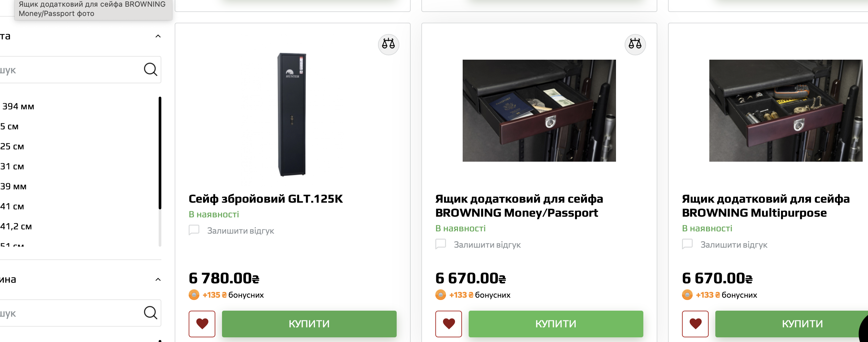Viewport: 868px width, 342px height.
Task: Select the 394 мм filter option
Action: click(x=18, y=106)
